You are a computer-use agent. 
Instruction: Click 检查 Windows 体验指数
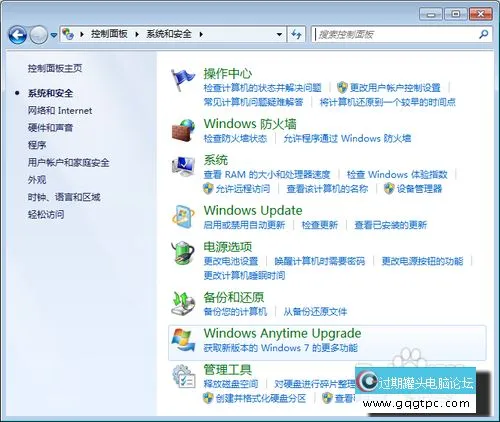tap(397, 174)
